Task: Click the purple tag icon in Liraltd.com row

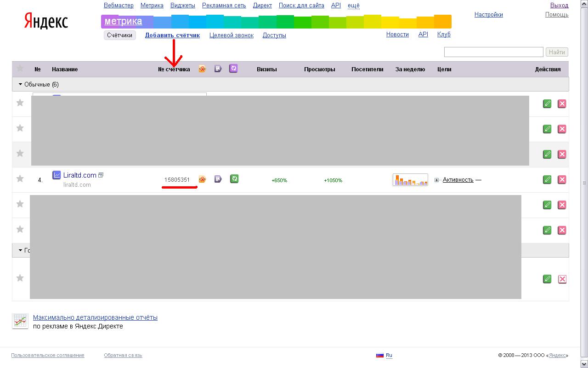Action: tap(218, 179)
